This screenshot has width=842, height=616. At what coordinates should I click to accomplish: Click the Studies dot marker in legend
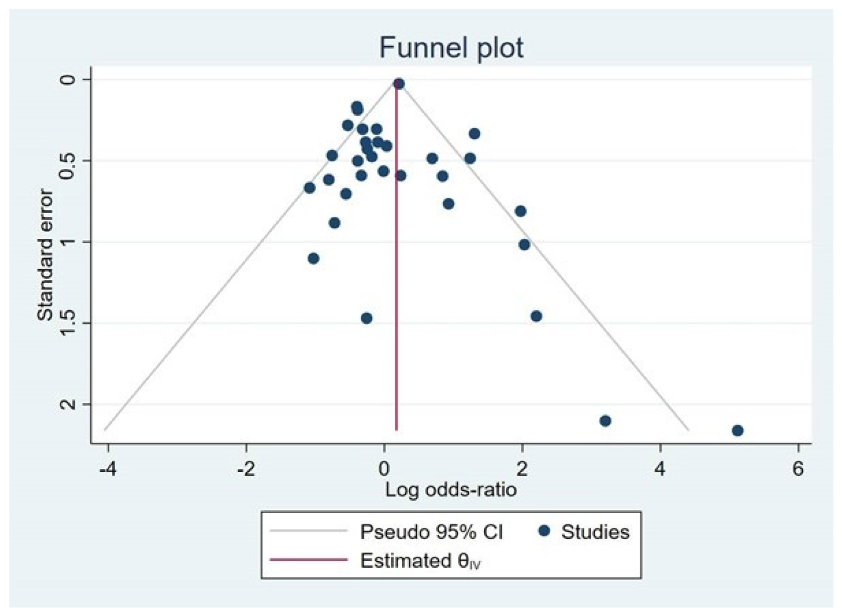545,531
